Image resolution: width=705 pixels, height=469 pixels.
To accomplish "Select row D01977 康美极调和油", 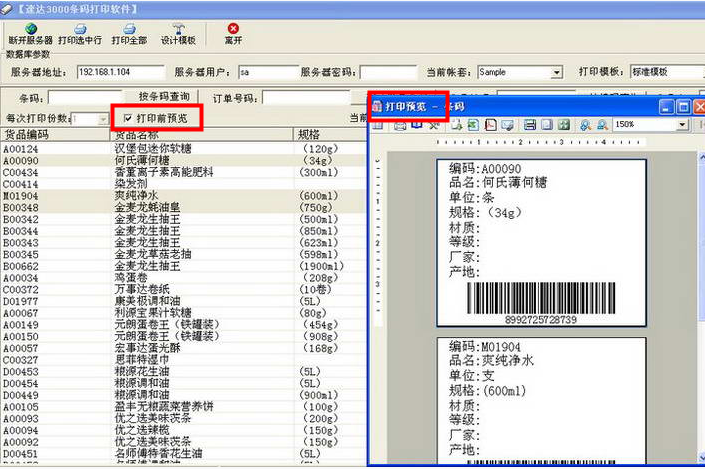I will (183, 301).
